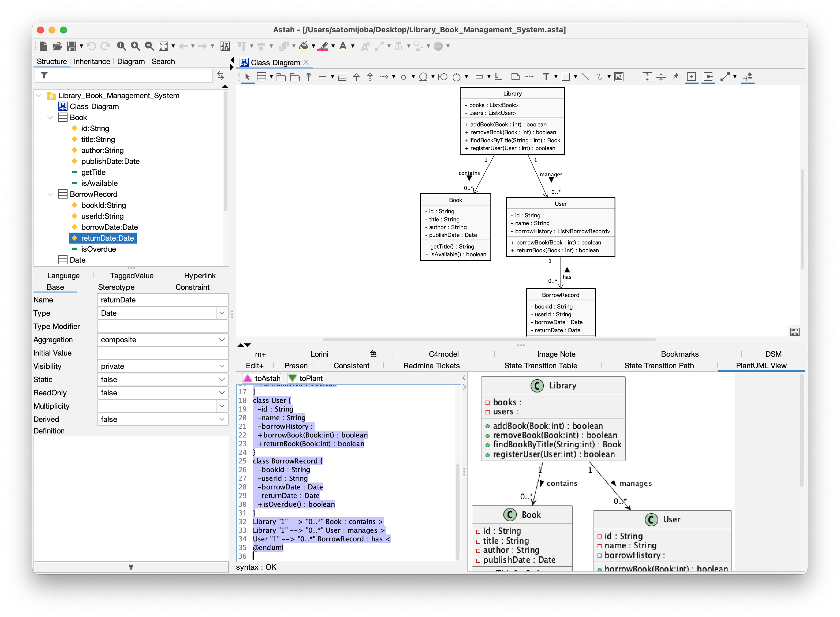This screenshot has height=617, width=840.
Task: Select the Class creation tool
Action: [x=262, y=77]
